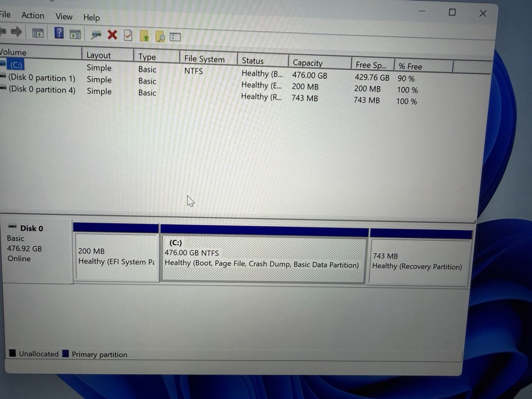Viewport: 532px width, 399px height.
Task: Click the checklist settings toolbar icon
Action: point(175,37)
